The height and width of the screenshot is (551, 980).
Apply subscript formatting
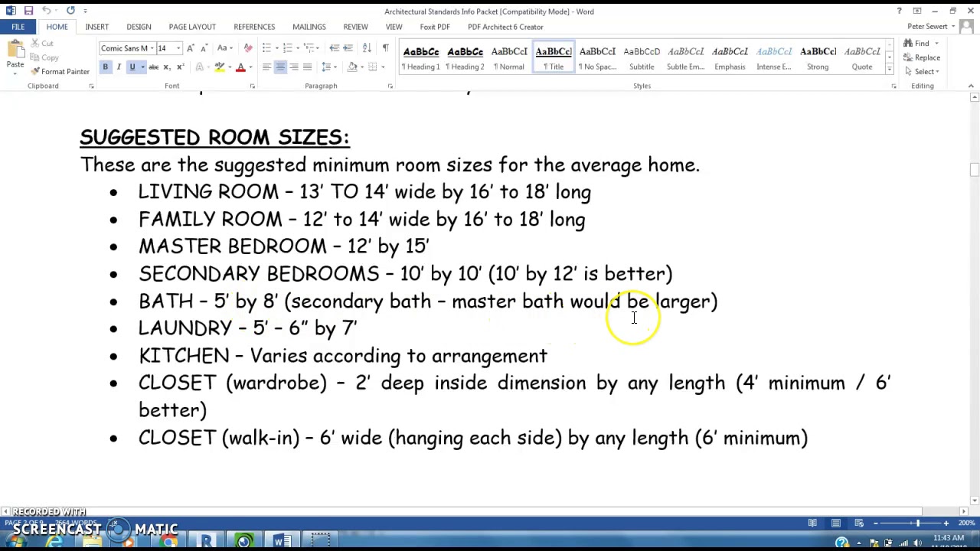click(x=167, y=67)
